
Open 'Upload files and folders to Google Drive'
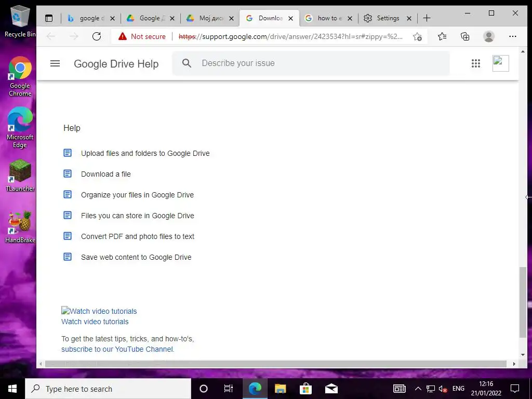click(145, 153)
